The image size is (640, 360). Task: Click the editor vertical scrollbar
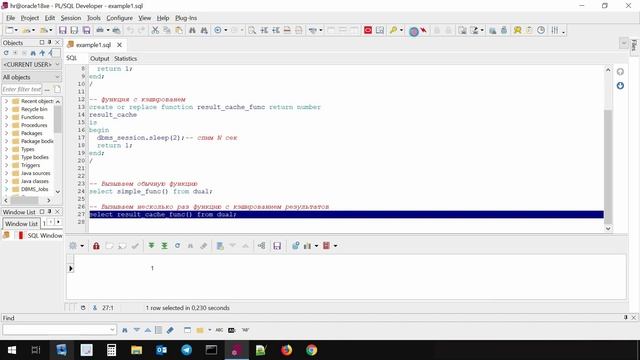pyautogui.click(x=608, y=167)
